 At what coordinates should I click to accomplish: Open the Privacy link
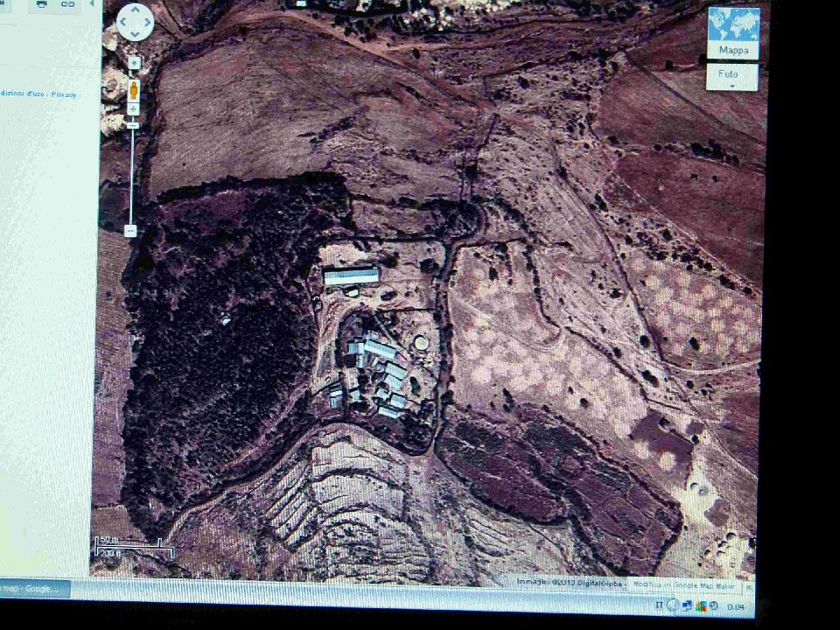click(64, 94)
